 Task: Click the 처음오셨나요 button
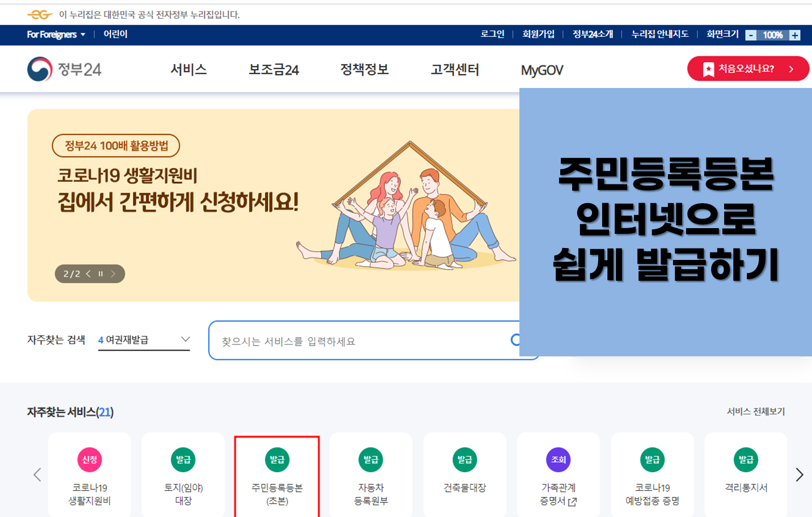[x=747, y=68]
